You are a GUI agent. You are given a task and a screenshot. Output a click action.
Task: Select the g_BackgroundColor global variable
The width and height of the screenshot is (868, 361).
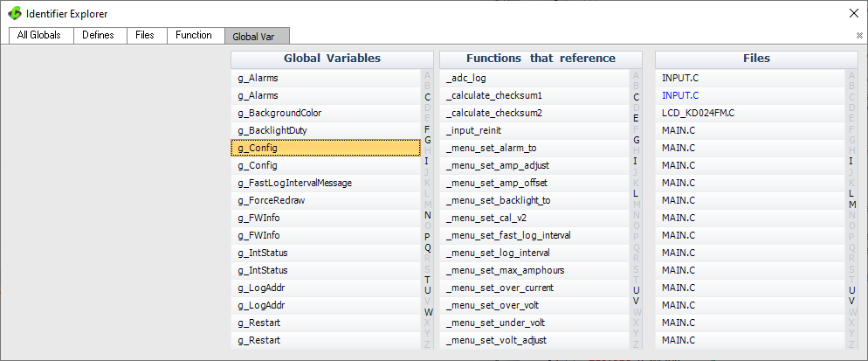click(279, 113)
